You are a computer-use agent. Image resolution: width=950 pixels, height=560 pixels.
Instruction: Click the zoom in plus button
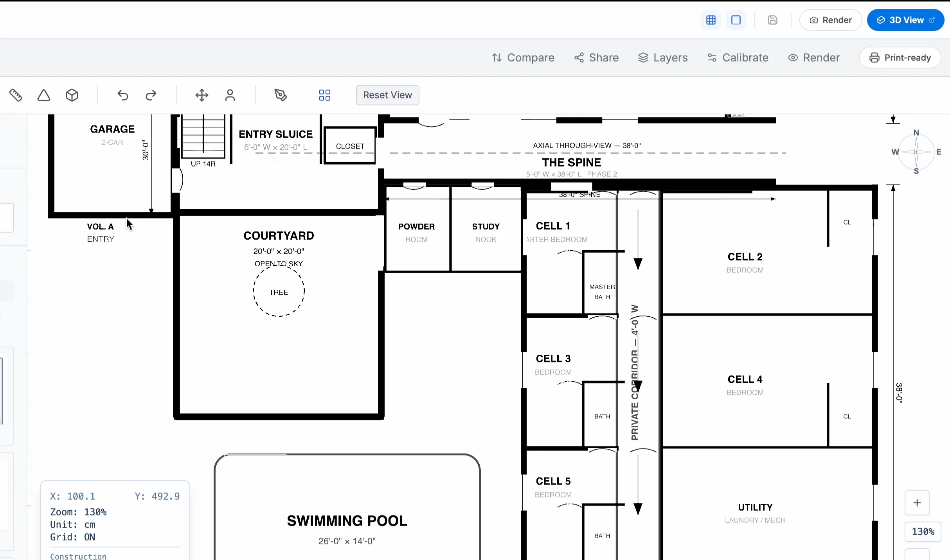917,503
